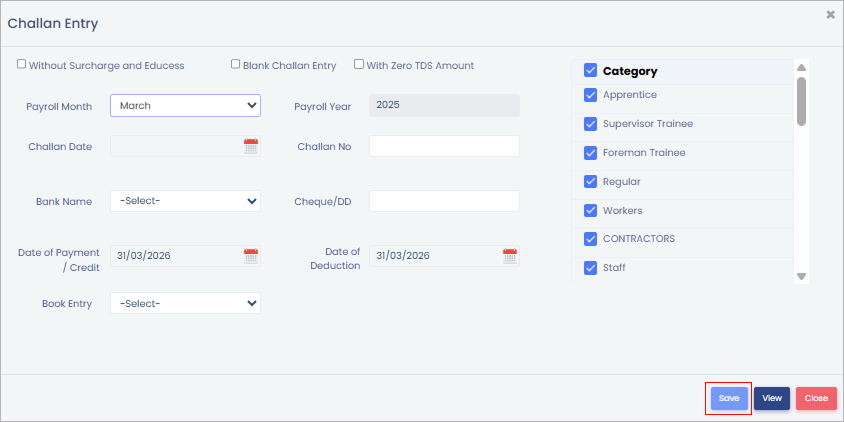The image size is (844, 422).
Task: Expand the Bank Name select list
Action: pos(185,201)
